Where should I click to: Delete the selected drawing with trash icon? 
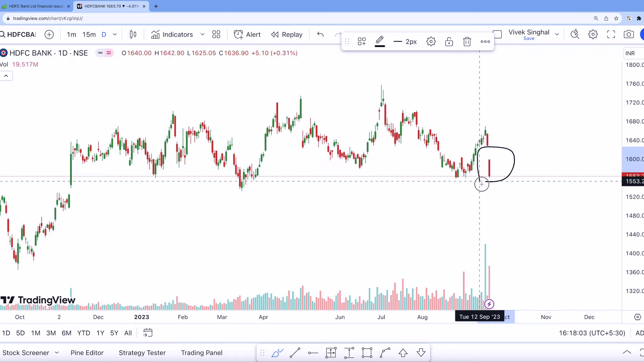click(467, 42)
